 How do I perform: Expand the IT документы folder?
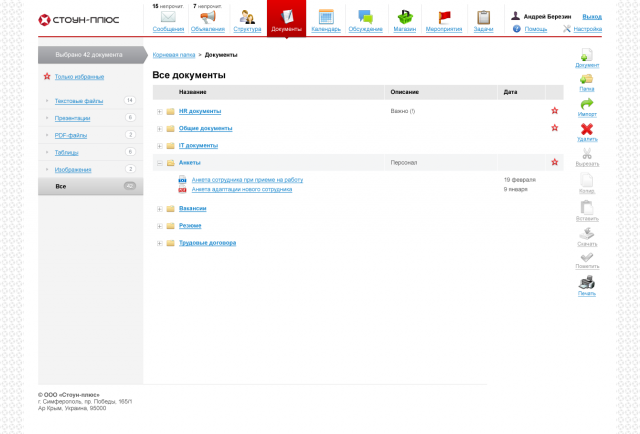[160, 146]
